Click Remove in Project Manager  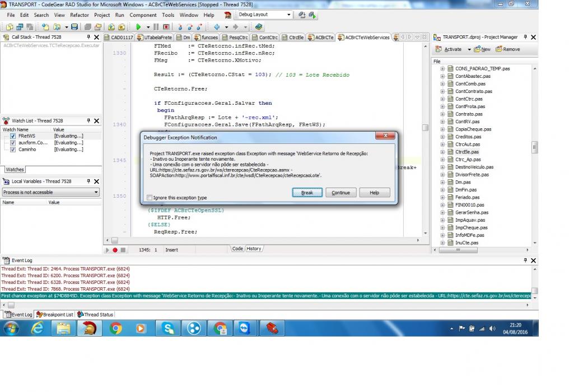pos(507,49)
